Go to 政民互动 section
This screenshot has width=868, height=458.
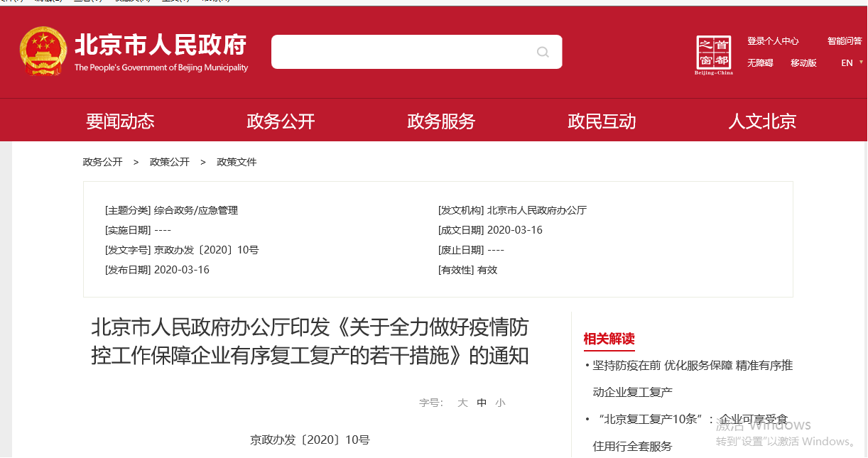602,121
